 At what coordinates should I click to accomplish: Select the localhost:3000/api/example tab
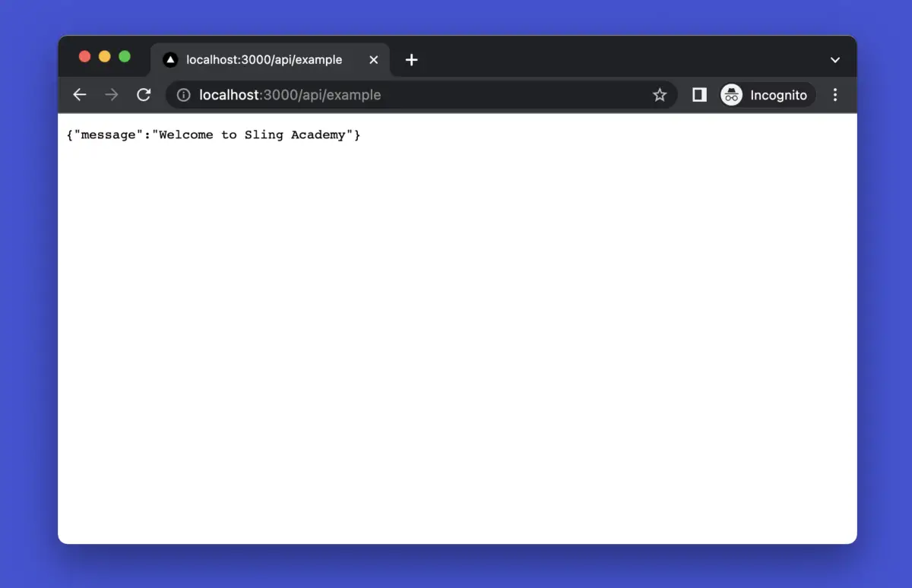pos(270,60)
